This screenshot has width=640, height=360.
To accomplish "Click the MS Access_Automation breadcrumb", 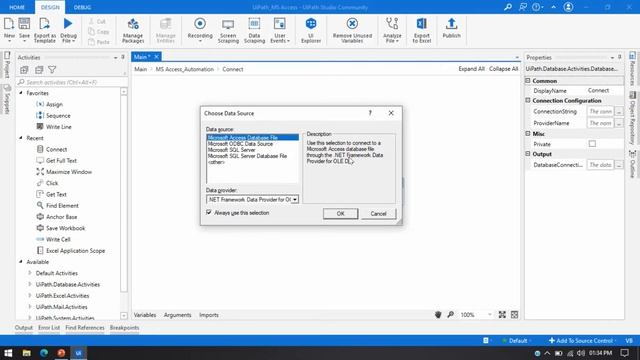I will click(184, 69).
